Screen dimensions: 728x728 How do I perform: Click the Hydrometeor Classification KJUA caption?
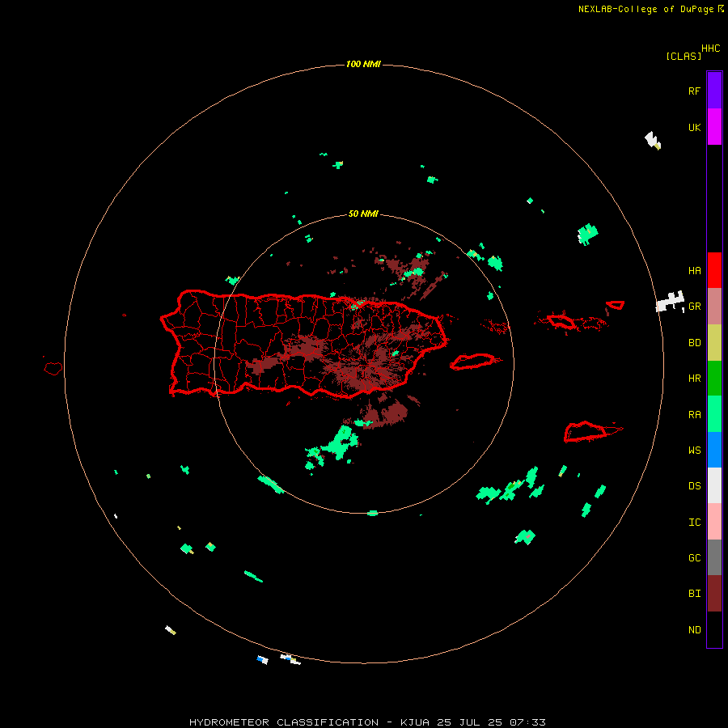(367, 722)
